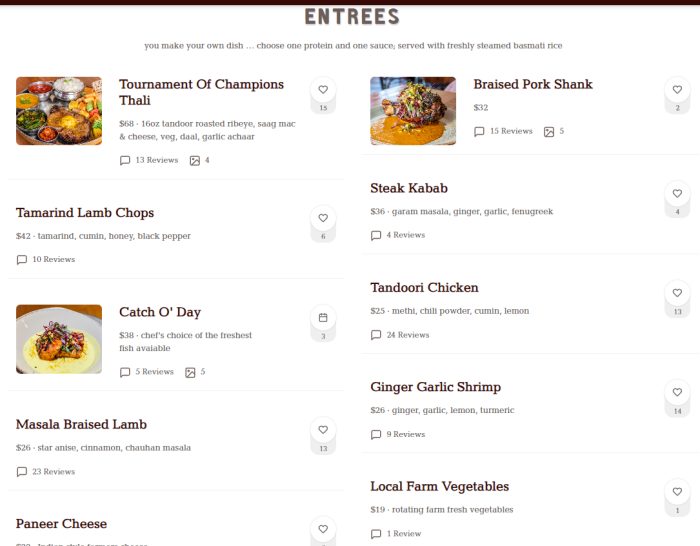Open 13 Reviews for Tournament Of Champions Thali
Screen dimensions: 700x546
(x=148, y=160)
